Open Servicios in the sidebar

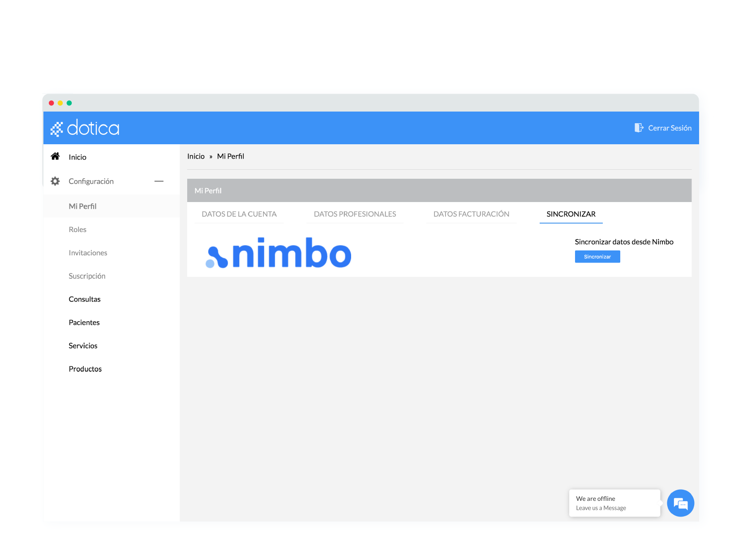point(83,346)
